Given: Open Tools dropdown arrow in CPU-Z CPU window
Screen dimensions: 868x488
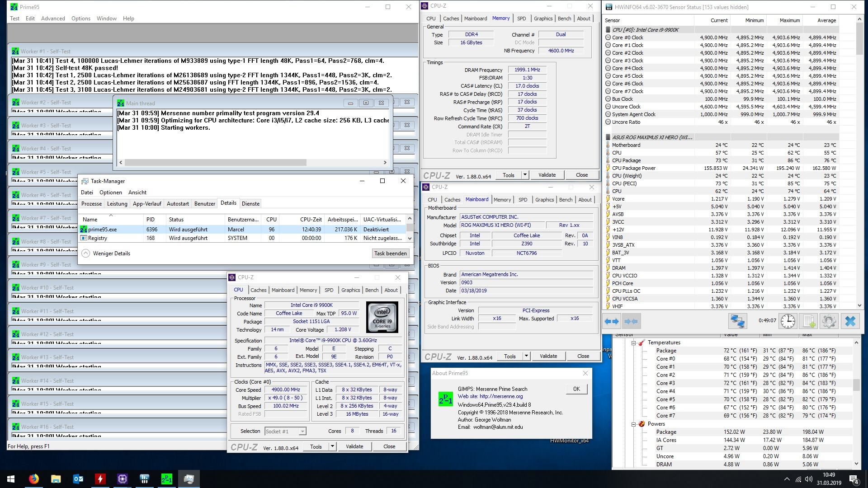Looking at the screenshot, I should tap(332, 446).
